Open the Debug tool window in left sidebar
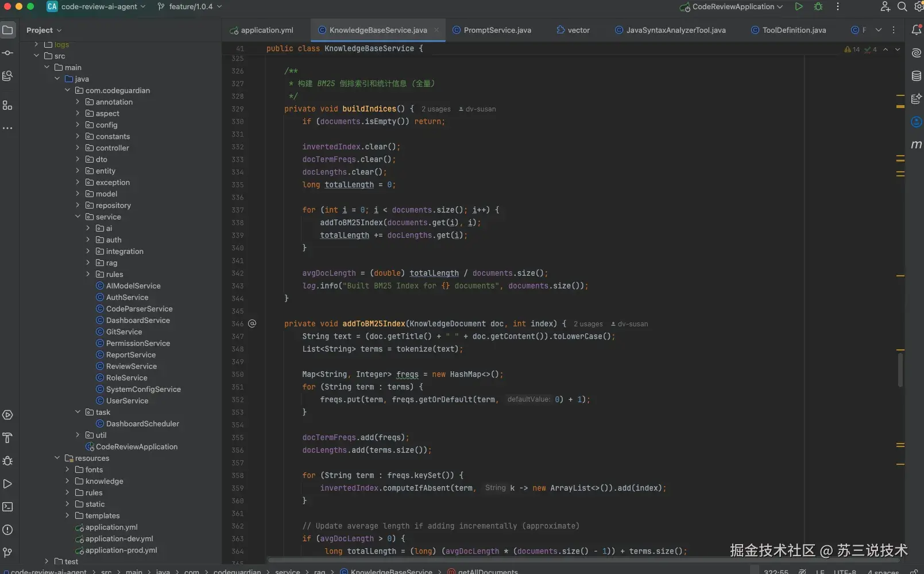The height and width of the screenshot is (574, 924). (x=8, y=461)
